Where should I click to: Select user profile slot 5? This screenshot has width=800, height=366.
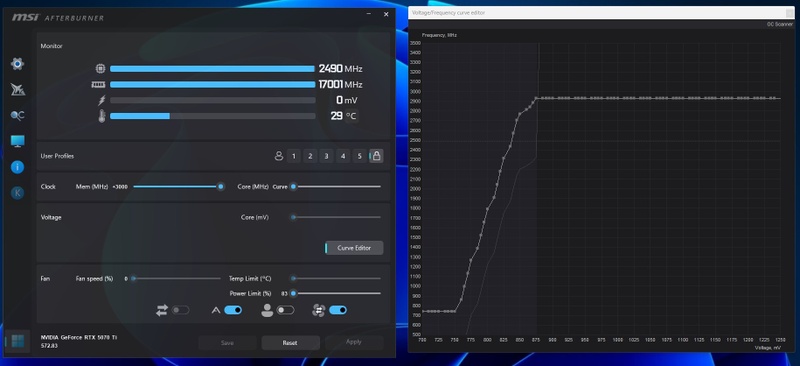click(x=359, y=156)
